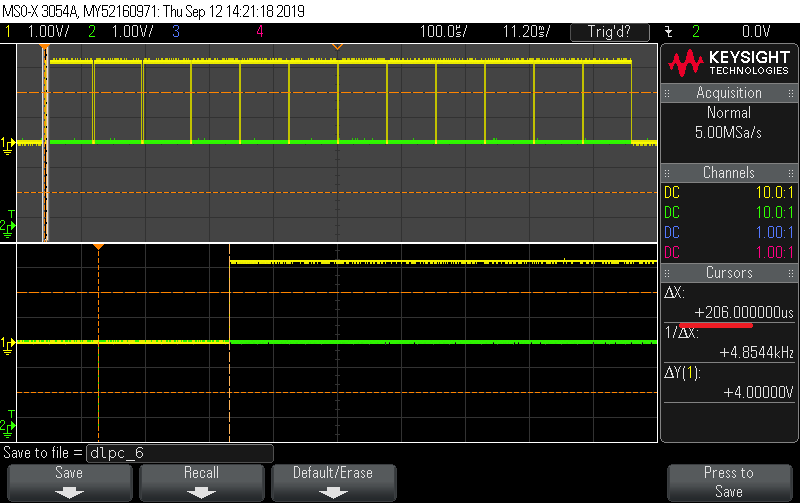Click the zoom region box in upper window
Screen dimensions: 800x503
45,143
